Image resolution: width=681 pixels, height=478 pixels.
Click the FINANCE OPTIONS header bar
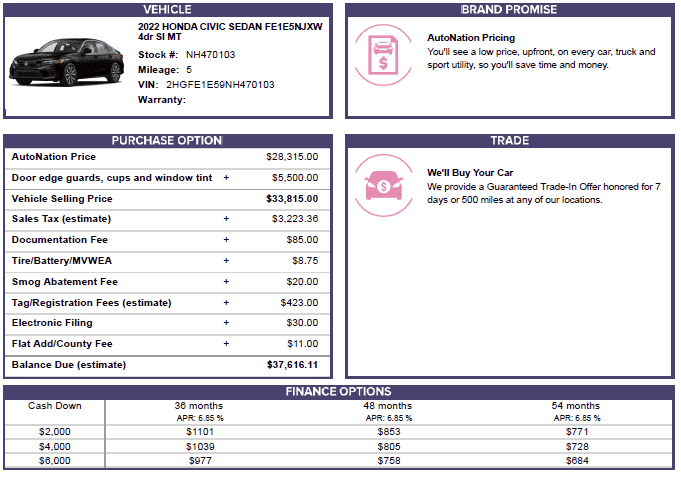tap(339, 392)
